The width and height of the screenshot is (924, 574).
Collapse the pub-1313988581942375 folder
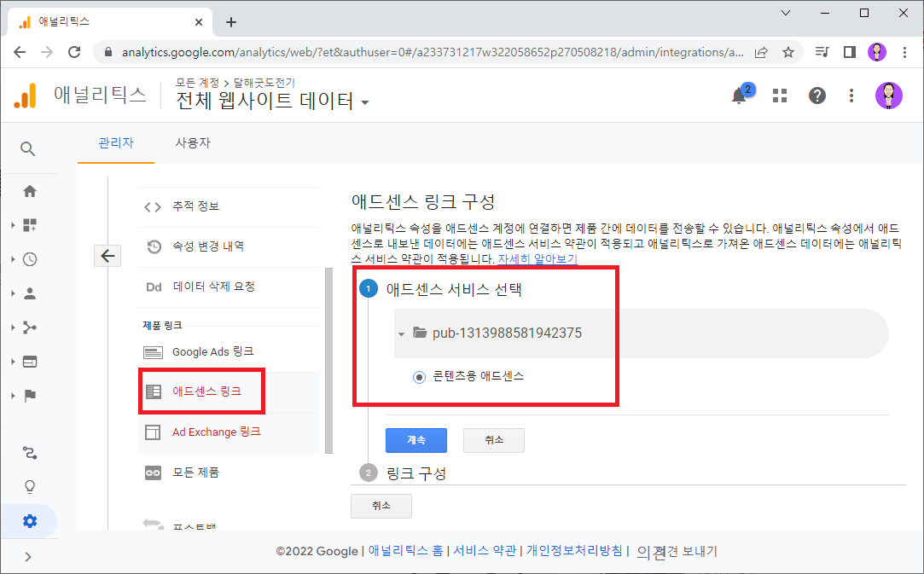point(401,334)
